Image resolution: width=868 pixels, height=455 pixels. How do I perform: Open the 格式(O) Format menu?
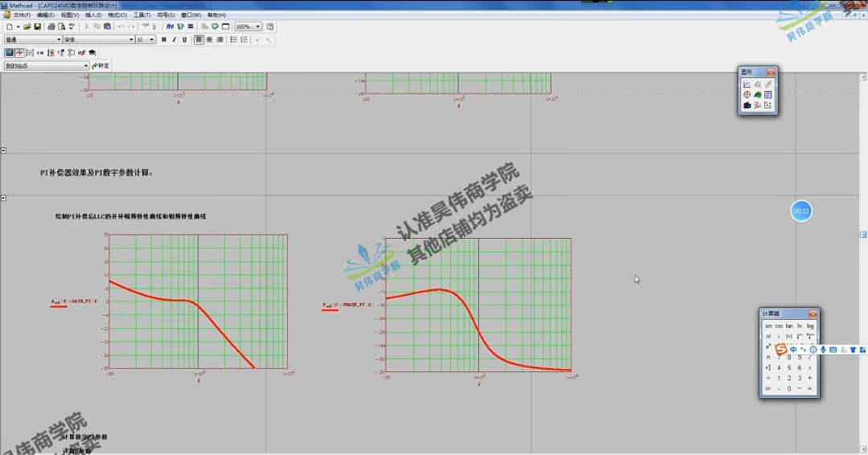[117, 15]
